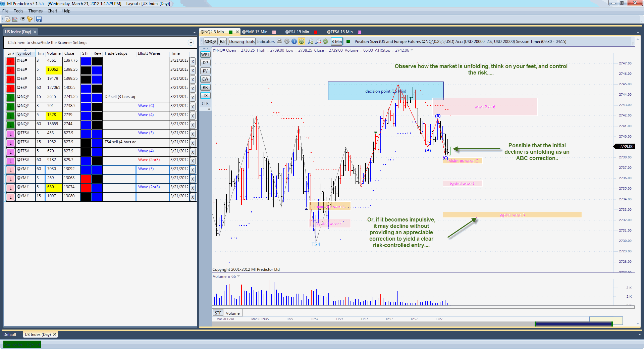
Task: Switch to STF tab below chart
Action: [218, 313]
